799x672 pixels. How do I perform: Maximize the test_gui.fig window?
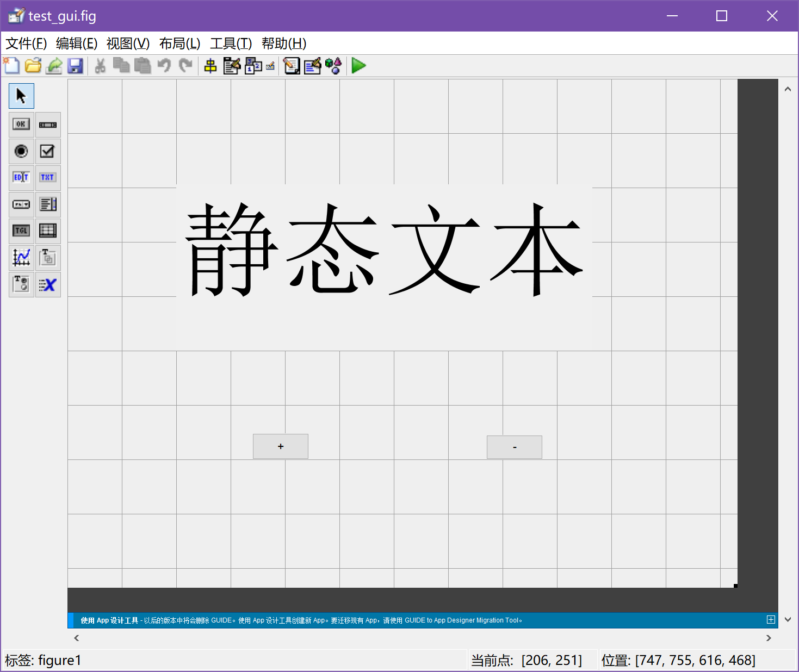(x=722, y=16)
